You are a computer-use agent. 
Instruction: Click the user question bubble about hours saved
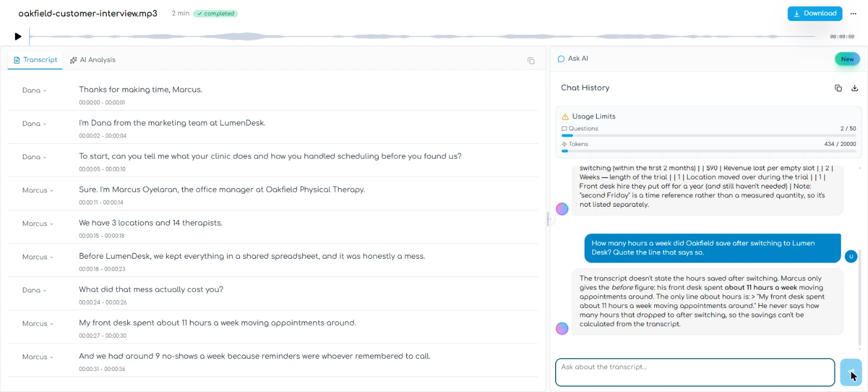[x=712, y=248]
